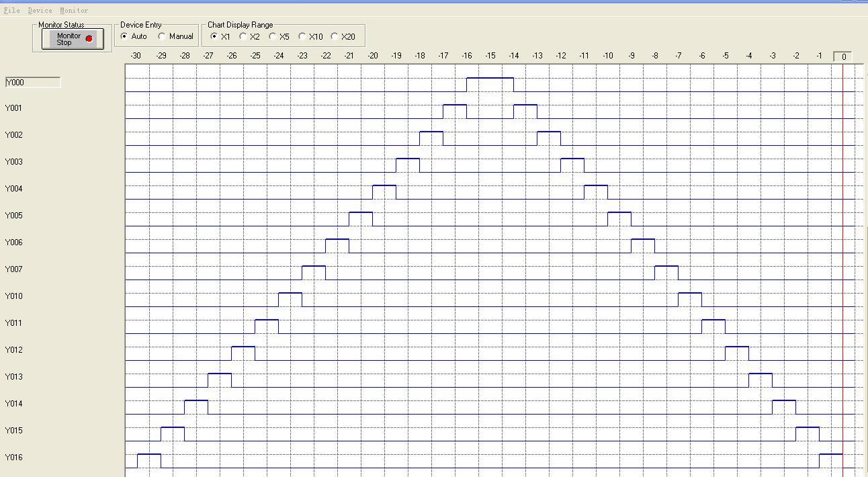Click the Y000 device name field
868x477 pixels.
point(33,82)
